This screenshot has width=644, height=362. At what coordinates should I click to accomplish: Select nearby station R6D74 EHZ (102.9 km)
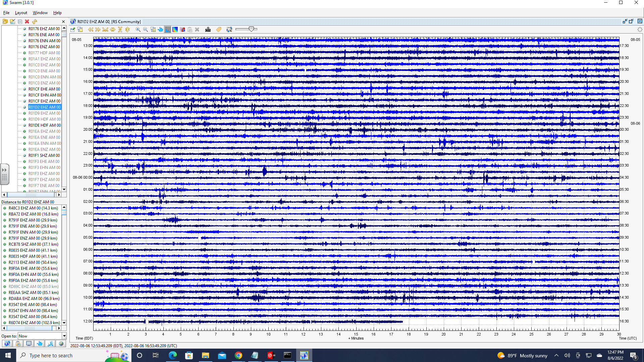34,323
